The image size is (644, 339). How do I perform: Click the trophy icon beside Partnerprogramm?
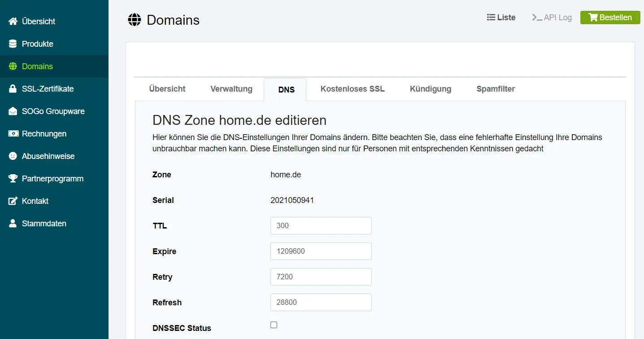point(13,178)
